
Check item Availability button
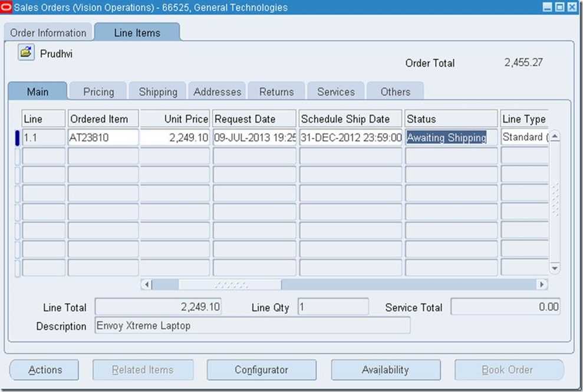(x=386, y=370)
